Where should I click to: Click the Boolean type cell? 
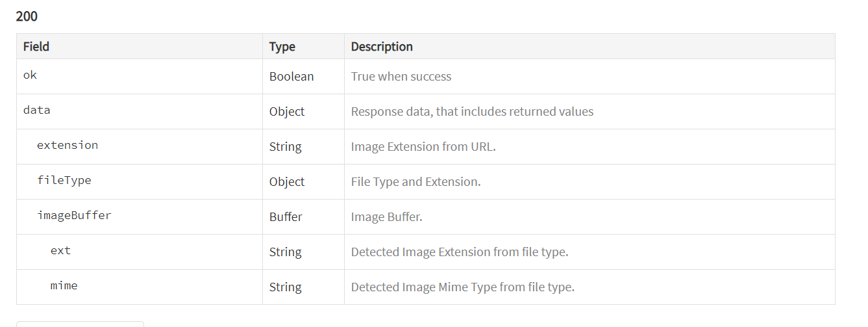point(291,76)
